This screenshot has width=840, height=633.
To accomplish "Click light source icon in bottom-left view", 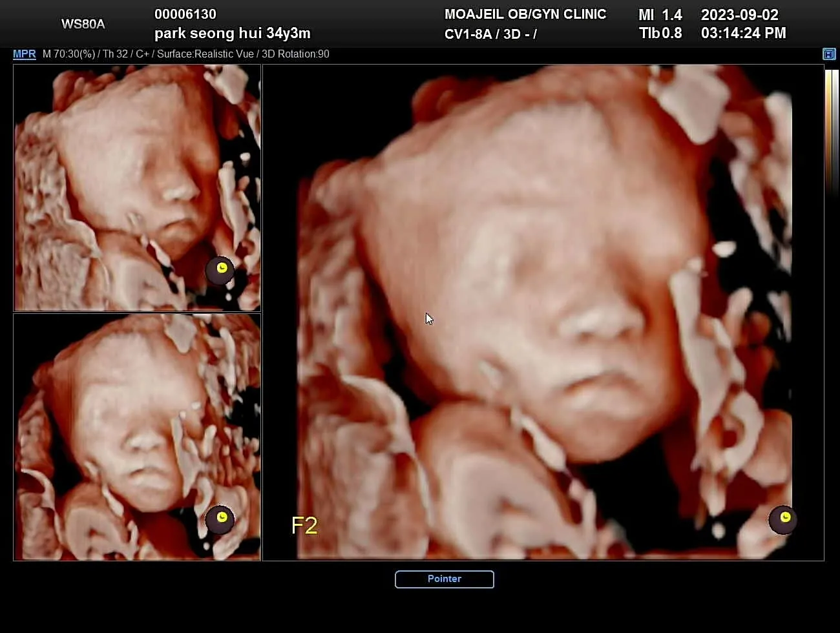I will pyautogui.click(x=220, y=519).
